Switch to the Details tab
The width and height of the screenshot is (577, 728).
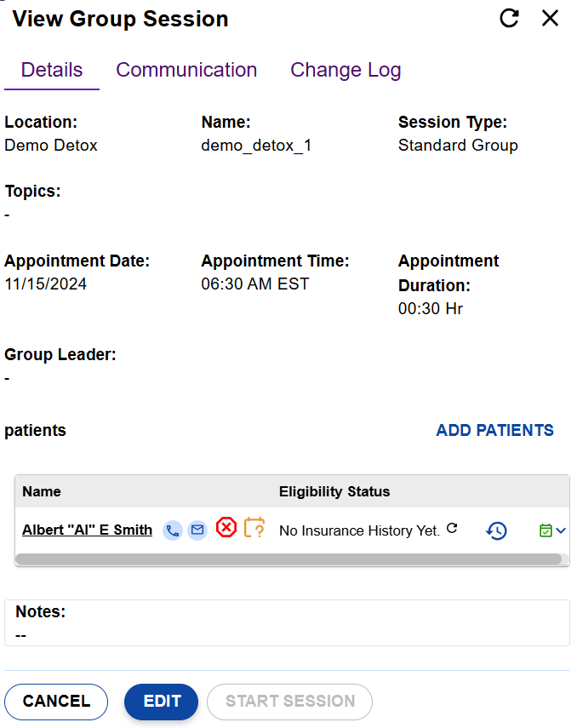[52, 70]
